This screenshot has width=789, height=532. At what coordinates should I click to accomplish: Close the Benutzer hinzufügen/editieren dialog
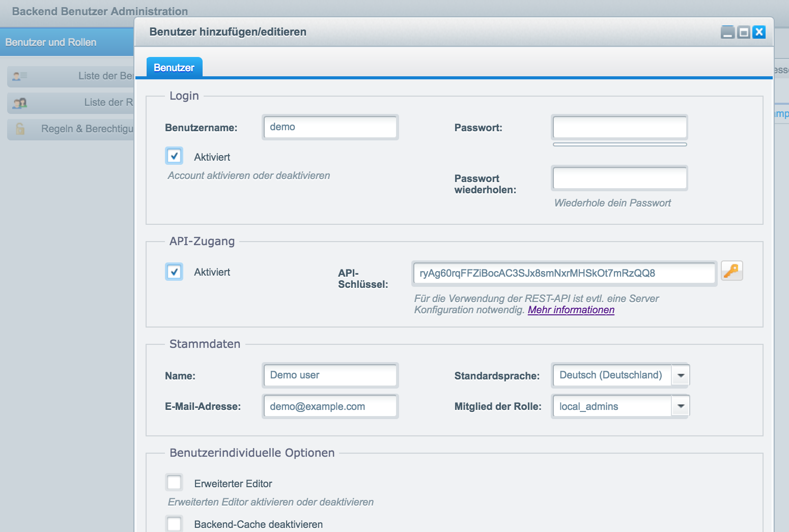pyautogui.click(x=759, y=32)
